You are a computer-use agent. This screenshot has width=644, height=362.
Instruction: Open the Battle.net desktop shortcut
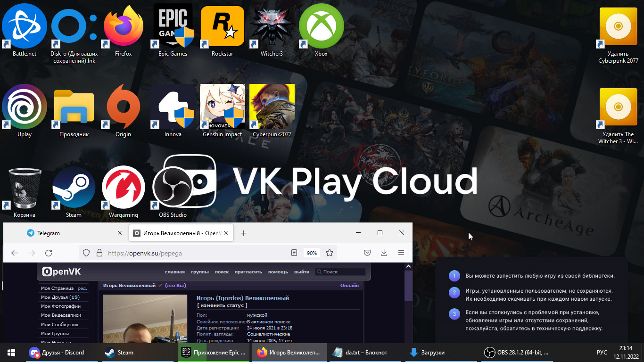point(25,30)
